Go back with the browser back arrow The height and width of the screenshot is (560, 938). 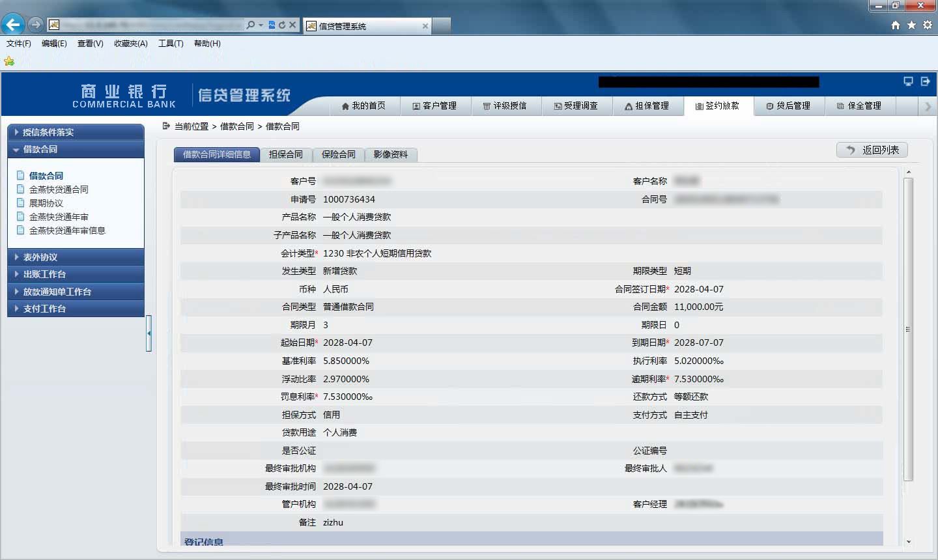click(12, 25)
